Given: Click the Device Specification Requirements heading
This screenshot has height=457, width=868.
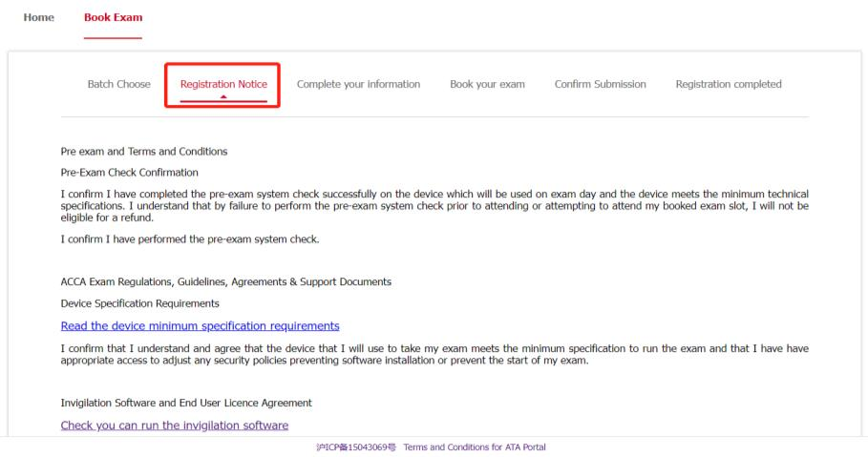Looking at the screenshot, I should pos(139,303).
